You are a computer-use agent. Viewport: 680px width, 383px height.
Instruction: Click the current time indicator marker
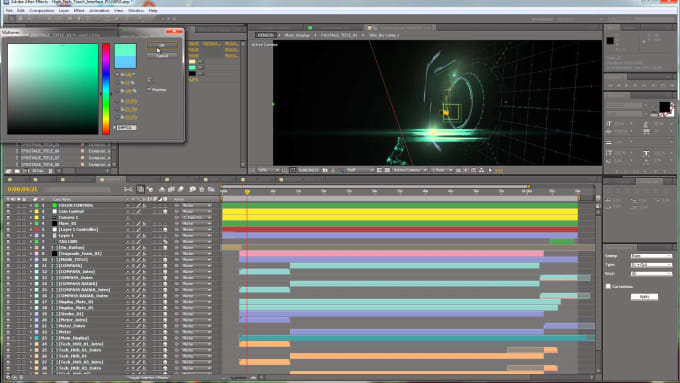pyautogui.click(x=247, y=191)
